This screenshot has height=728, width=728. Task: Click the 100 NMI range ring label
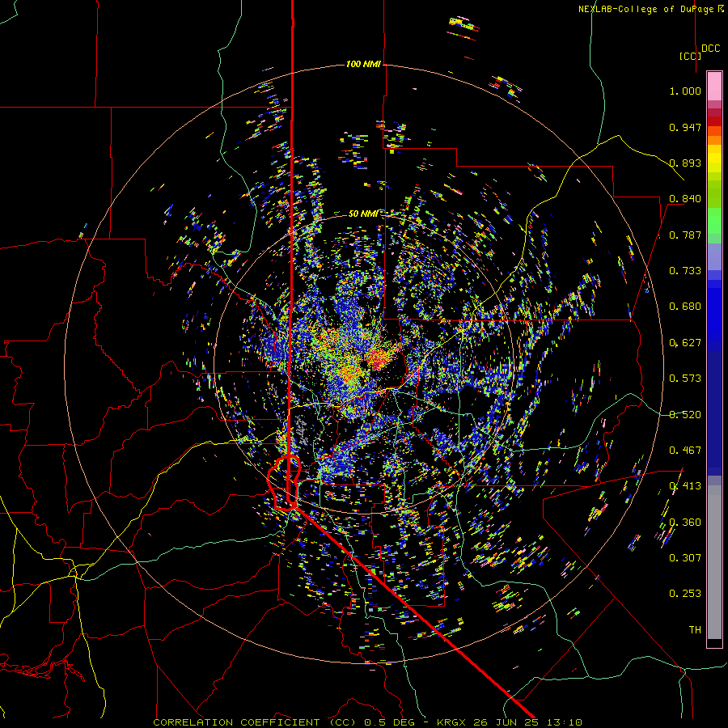coord(363,64)
